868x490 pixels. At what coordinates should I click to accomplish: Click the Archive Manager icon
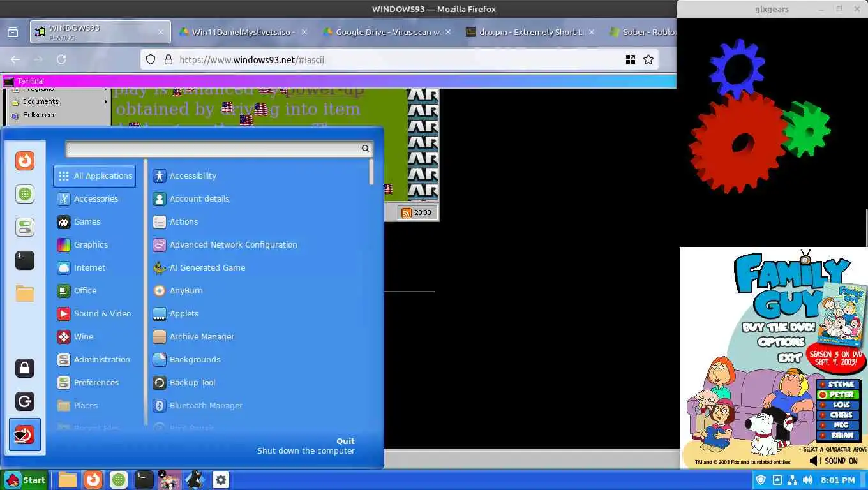[x=160, y=337]
